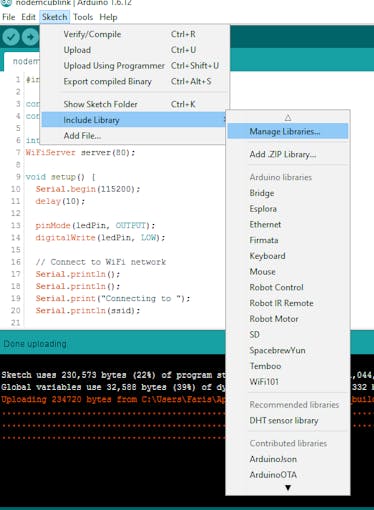Click code line 'delay(10);'

(60, 201)
